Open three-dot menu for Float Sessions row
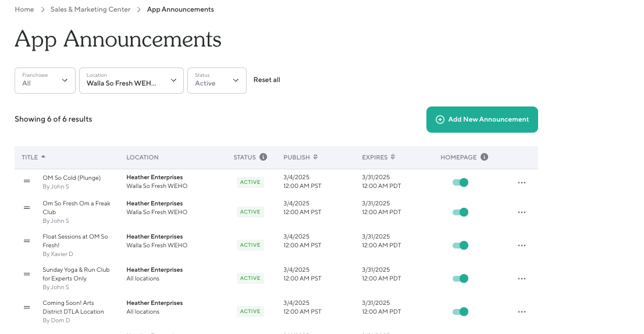Image resolution: width=644 pixels, height=334 pixels. pyautogui.click(x=521, y=246)
